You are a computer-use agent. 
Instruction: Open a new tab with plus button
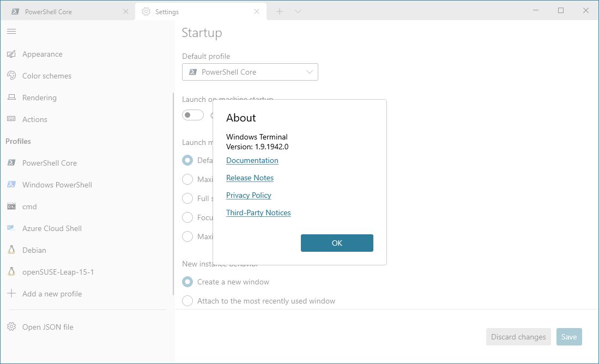click(280, 11)
